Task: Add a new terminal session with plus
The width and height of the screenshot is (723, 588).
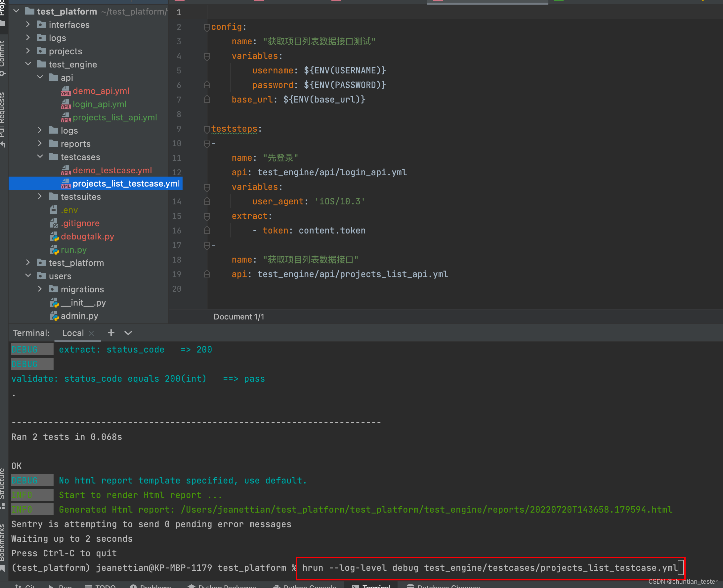Action: [111, 333]
